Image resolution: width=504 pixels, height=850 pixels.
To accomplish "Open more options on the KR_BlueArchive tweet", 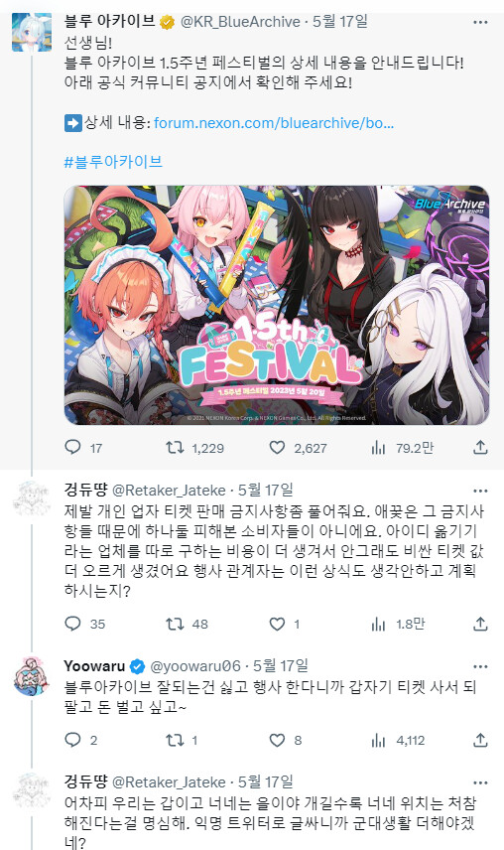I will (x=480, y=22).
